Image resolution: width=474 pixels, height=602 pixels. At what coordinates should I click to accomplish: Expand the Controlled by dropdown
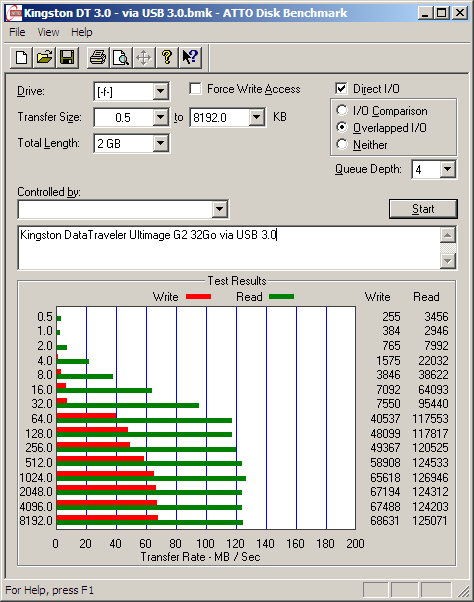click(x=220, y=209)
